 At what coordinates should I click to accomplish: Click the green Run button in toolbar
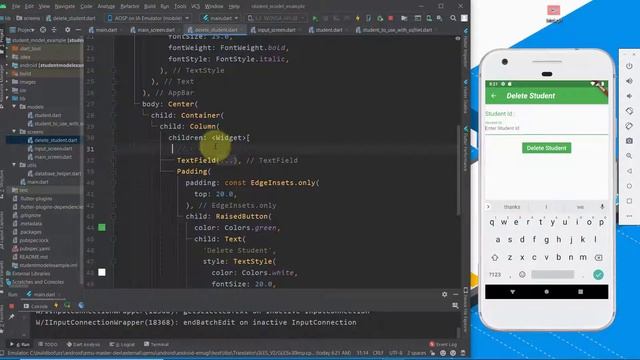click(315, 18)
